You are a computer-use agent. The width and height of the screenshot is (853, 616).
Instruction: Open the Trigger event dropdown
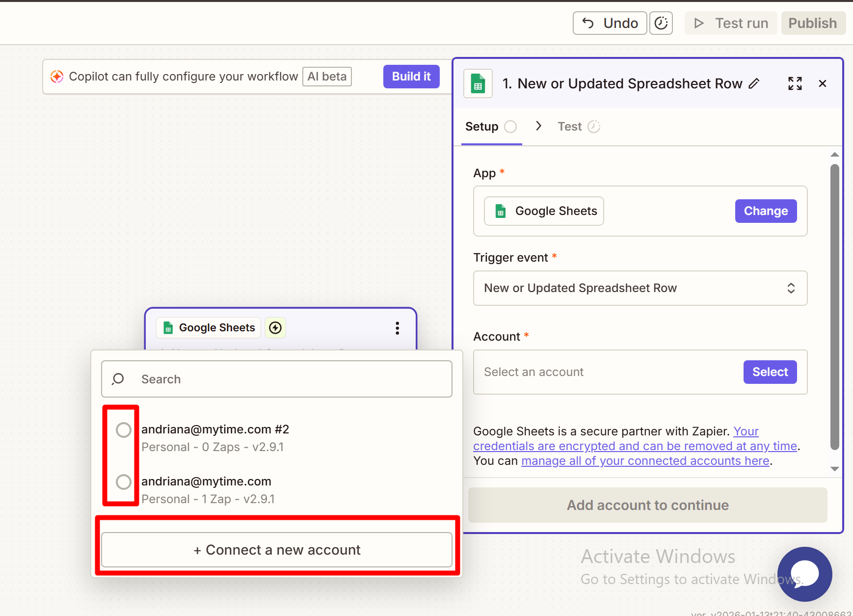640,288
